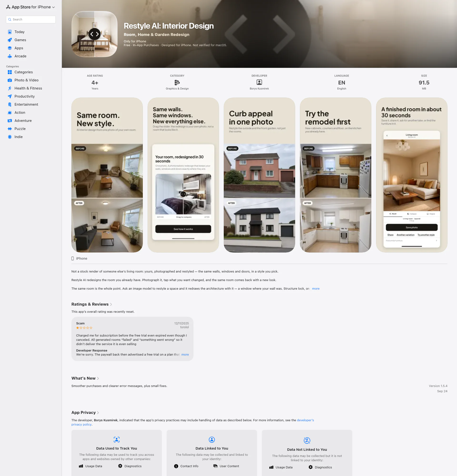
Task: Open 'Try the remodel first' screenshot
Action: click(x=336, y=175)
